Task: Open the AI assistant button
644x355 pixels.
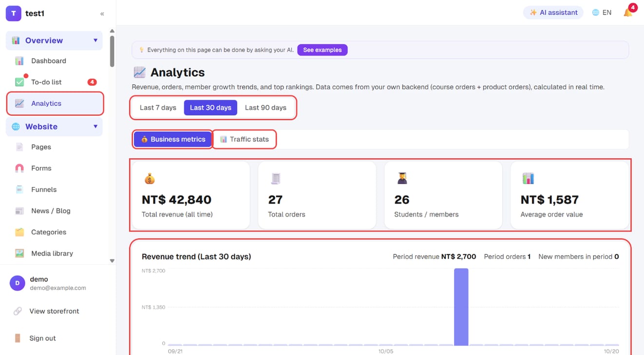Action: tap(553, 13)
